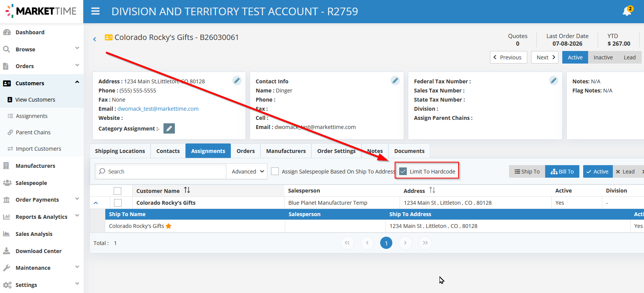Open the hamburger menu icon
Image resolution: width=644 pixels, height=293 pixels.
pyautogui.click(x=95, y=11)
